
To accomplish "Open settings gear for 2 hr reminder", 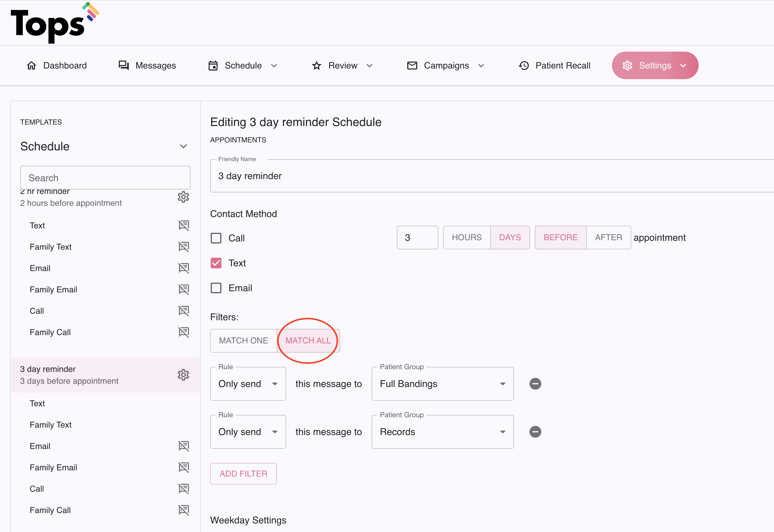I will 183,197.
